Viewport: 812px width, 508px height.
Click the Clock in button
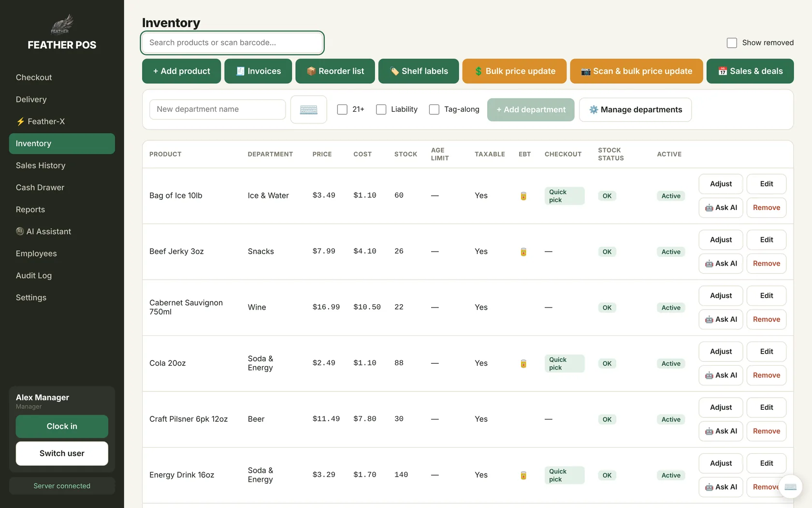(x=62, y=426)
